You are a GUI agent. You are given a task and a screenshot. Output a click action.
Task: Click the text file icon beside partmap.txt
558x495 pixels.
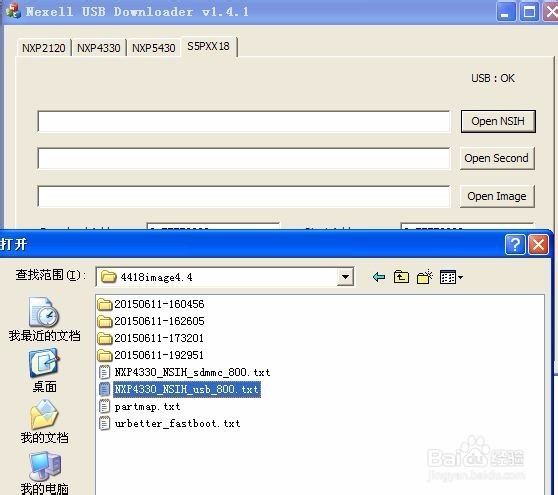[x=105, y=406]
